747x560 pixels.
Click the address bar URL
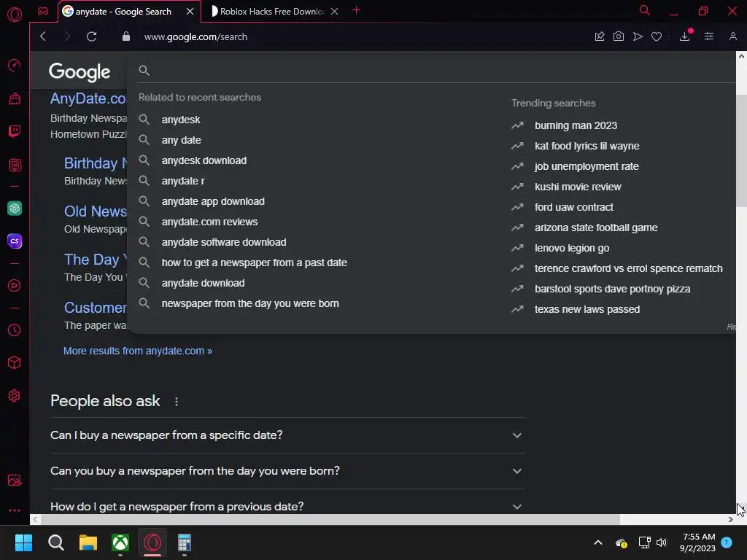click(196, 36)
